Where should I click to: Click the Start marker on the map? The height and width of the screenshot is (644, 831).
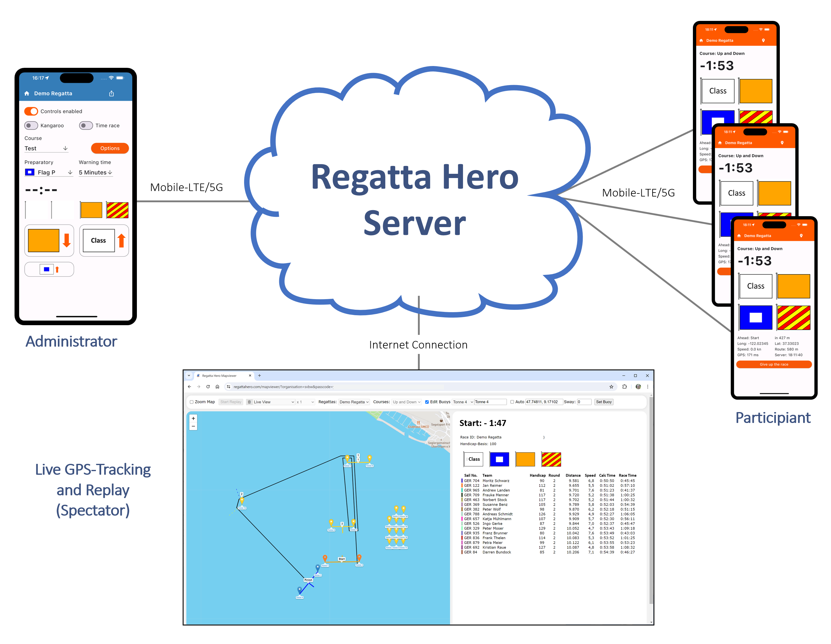tap(342, 559)
